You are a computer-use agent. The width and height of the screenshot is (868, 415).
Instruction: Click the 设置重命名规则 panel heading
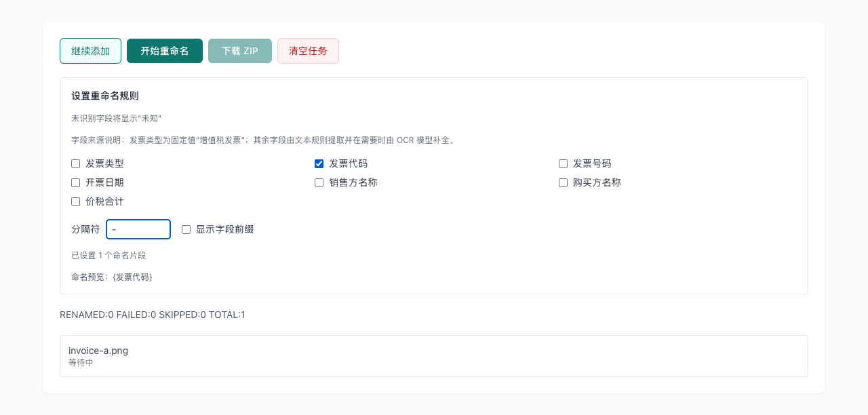pos(104,96)
